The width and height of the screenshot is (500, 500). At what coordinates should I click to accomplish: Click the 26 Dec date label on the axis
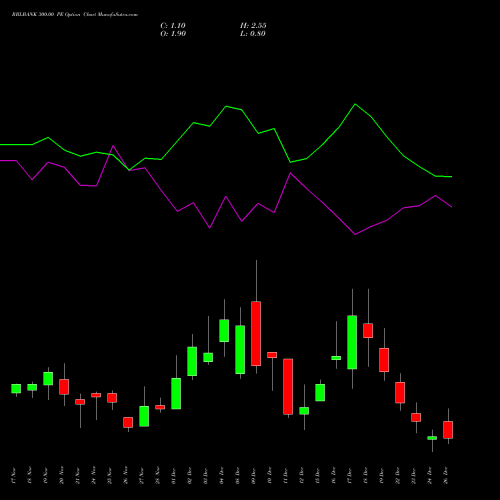click(446, 475)
